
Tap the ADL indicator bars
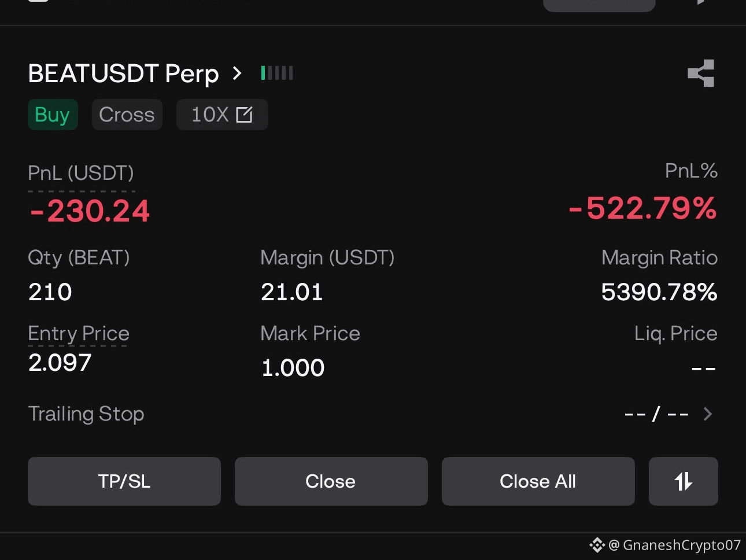point(277,73)
